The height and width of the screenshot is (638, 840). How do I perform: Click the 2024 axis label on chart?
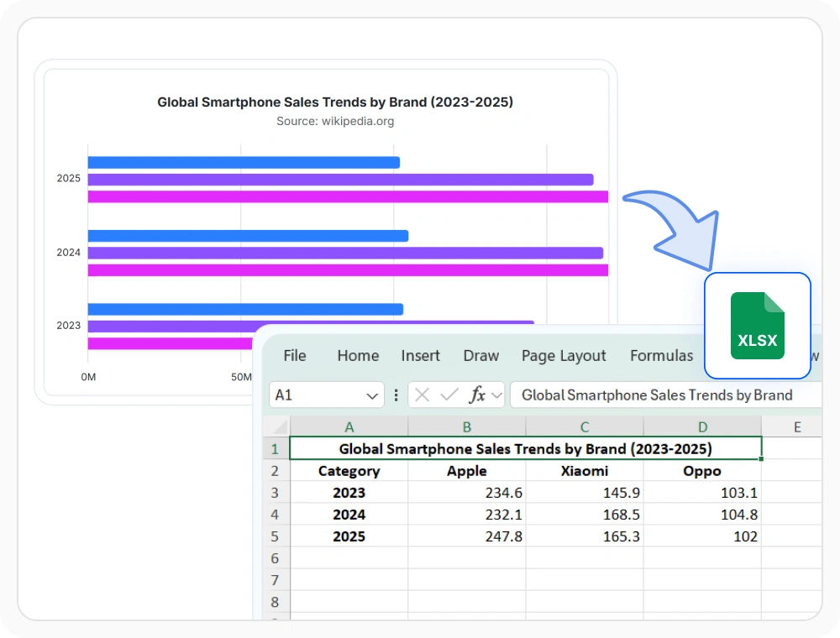(x=69, y=252)
